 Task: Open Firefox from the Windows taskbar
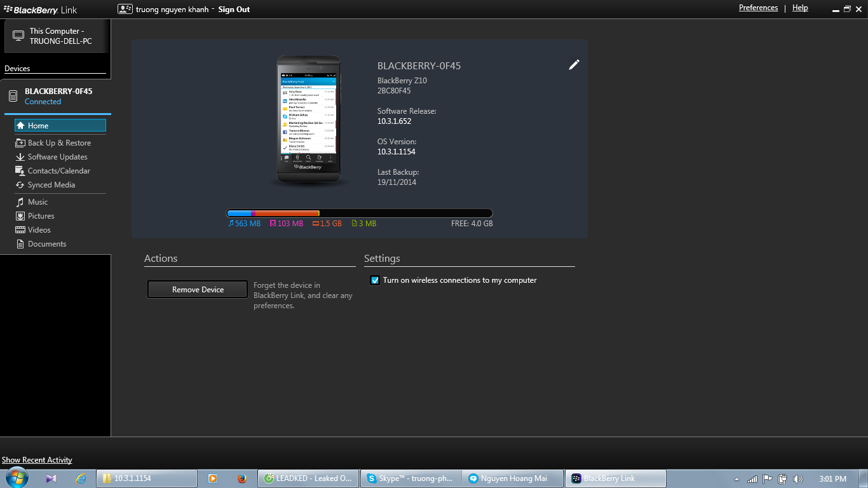241,478
